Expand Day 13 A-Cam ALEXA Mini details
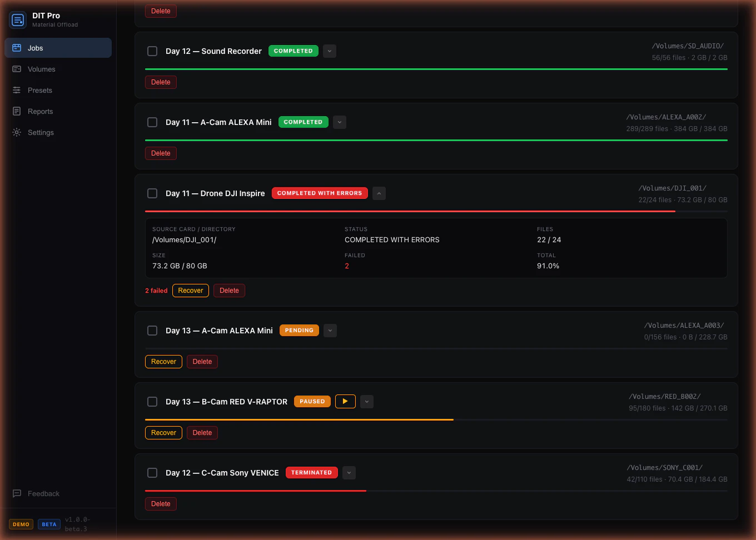The image size is (756, 540). pos(330,331)
